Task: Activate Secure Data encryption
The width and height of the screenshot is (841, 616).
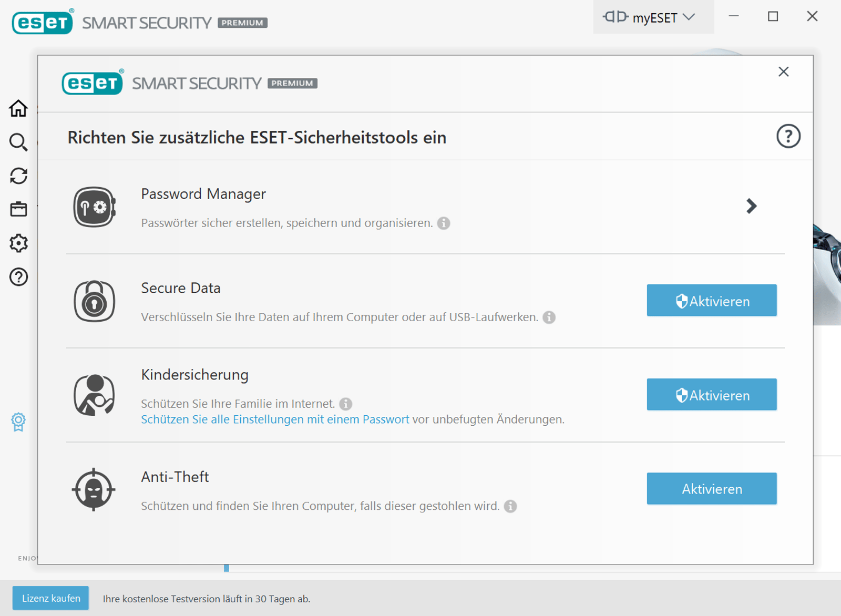Action: click(711, 301)
